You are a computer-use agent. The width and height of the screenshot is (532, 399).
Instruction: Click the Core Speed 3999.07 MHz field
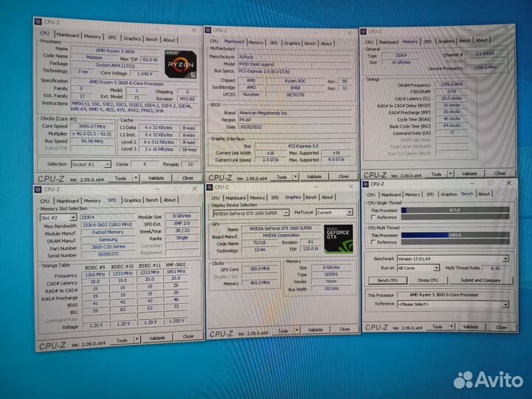point(92,126)
